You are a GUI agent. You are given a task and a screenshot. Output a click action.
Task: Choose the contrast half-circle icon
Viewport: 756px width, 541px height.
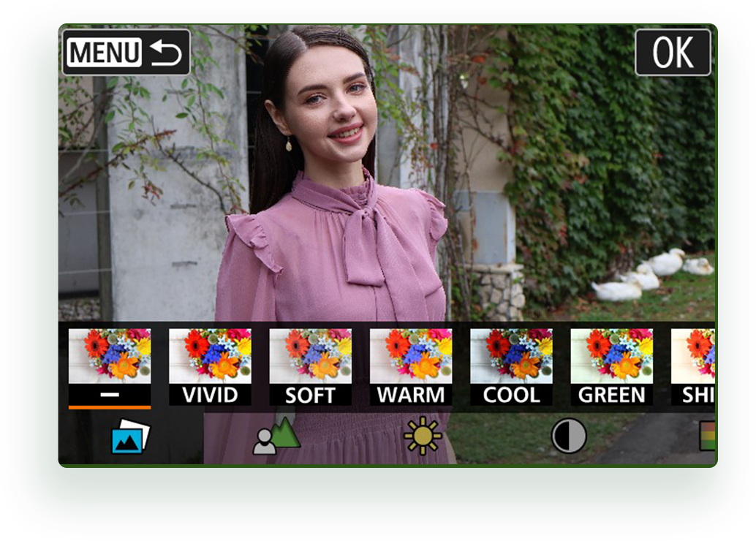pos(569,436)
